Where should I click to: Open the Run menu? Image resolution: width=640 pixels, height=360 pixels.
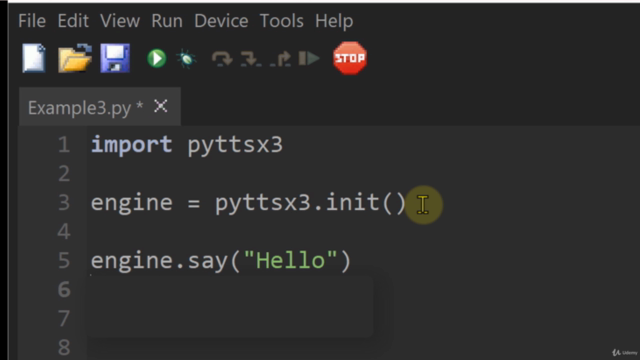[x=167, y=21]
